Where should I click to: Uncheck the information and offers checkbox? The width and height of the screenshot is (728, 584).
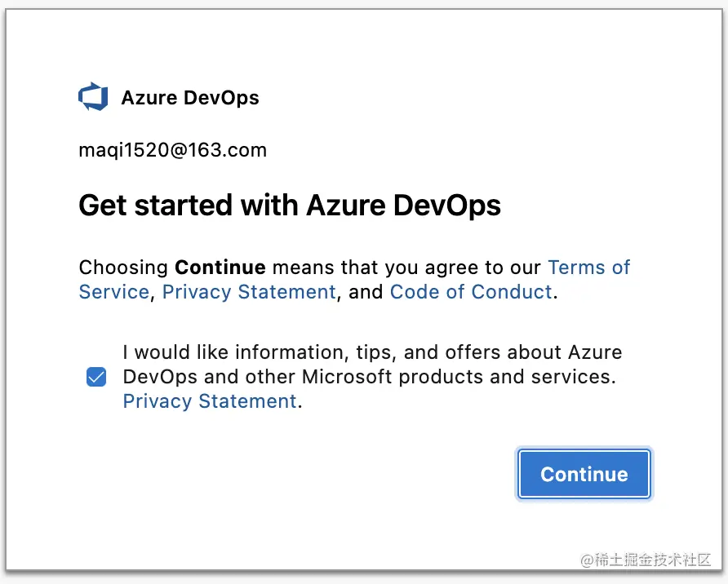click(96, 377)
